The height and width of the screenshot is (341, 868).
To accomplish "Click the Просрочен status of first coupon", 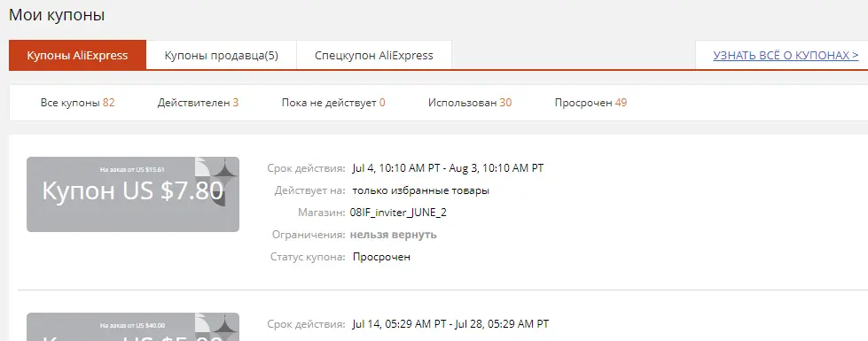I will pos(381,257).
